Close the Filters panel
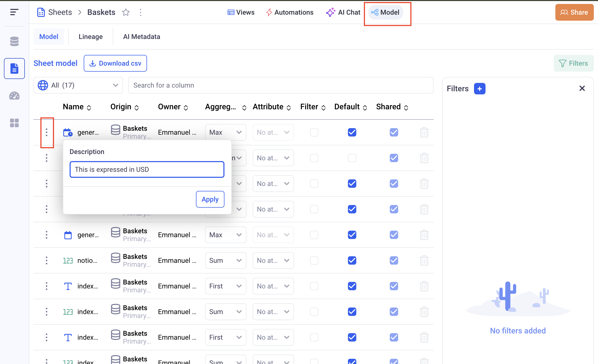The width and height of the screenshot is (598, 364). pyautogui.click(x=582, y=88)
